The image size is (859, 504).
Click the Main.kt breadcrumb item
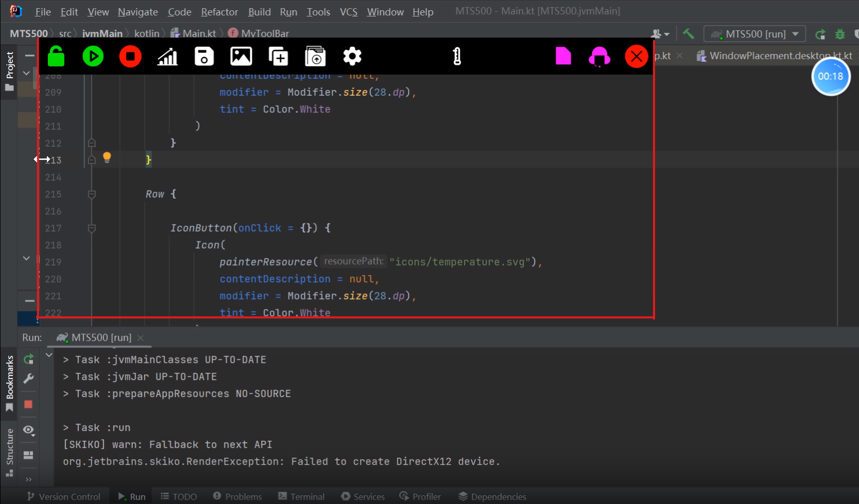pyautogui.click(x=198, y=33)
